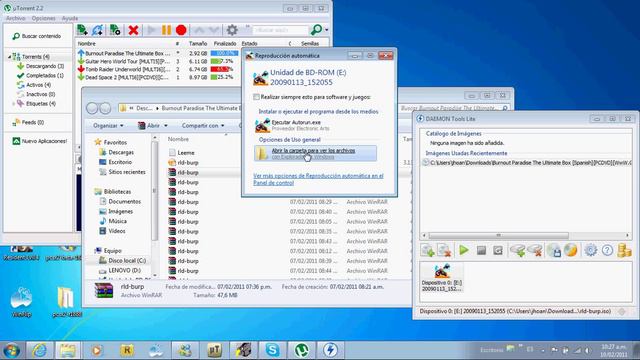Click Remount refresh icon in DAEMON Tools
640x360 pixels.
tap(498, 250)
